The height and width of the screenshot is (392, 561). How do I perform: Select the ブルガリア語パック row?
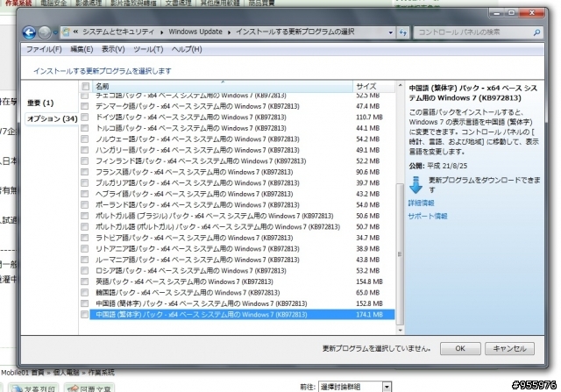click(x=242, y=183)
